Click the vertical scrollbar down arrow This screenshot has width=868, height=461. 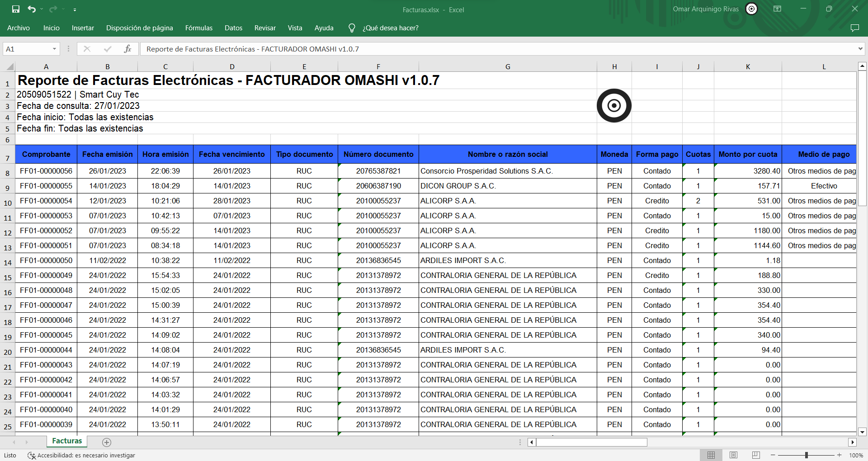(862, 432)
